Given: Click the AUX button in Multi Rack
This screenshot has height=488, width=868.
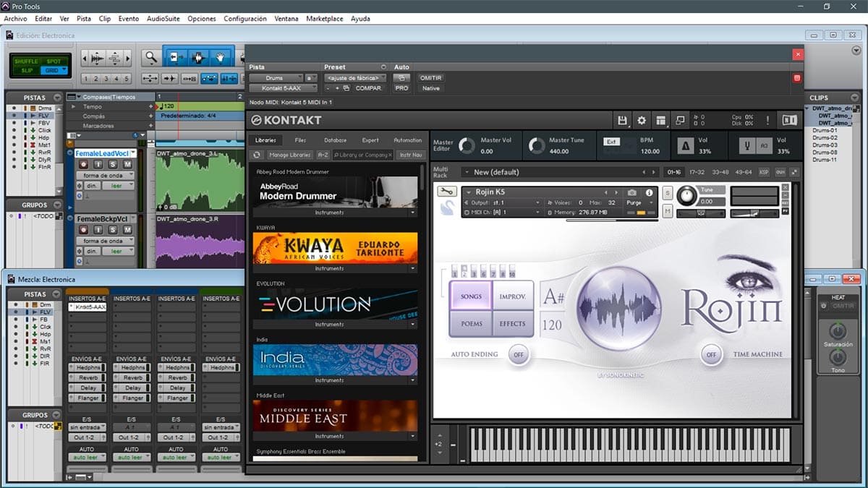Looking at the screenshot, I should pos(780,172).
